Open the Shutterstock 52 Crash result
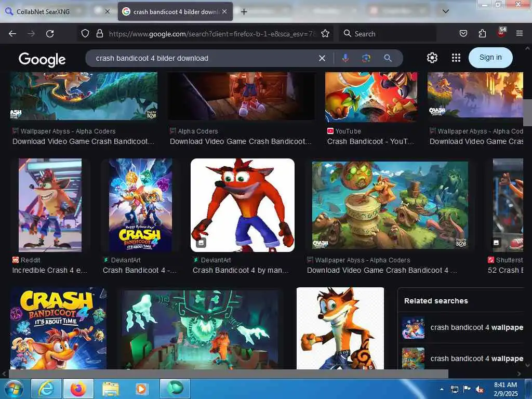Image resolution: width=532 pixels, height=399 pixels. click(x=505, y=270)
